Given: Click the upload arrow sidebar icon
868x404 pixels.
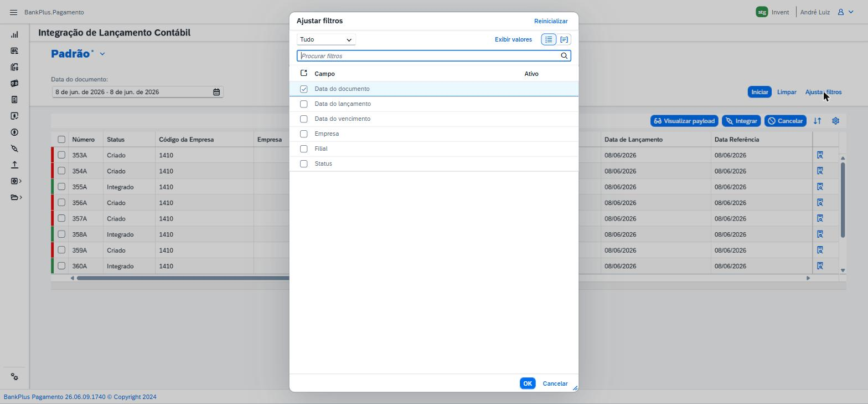Looking at the screenshot, I should point(14,165).
